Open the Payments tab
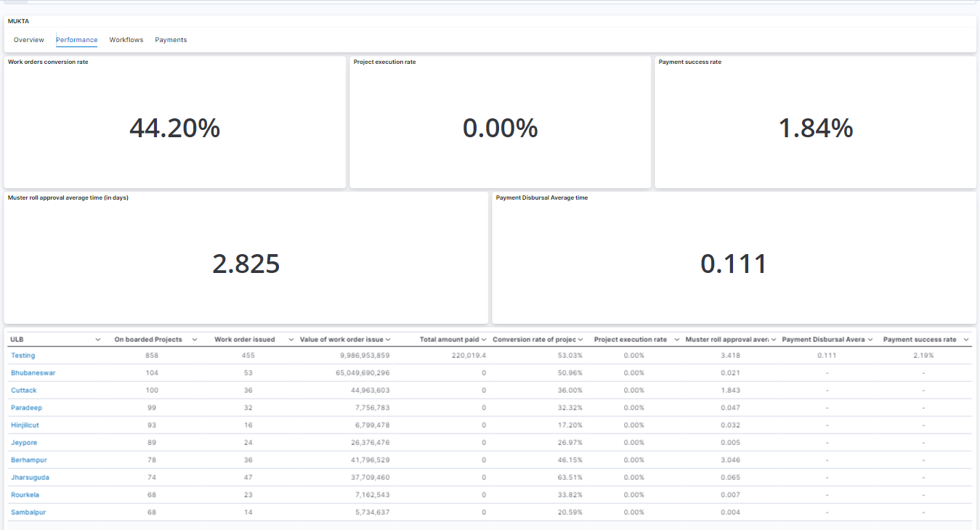 (171, 40)
